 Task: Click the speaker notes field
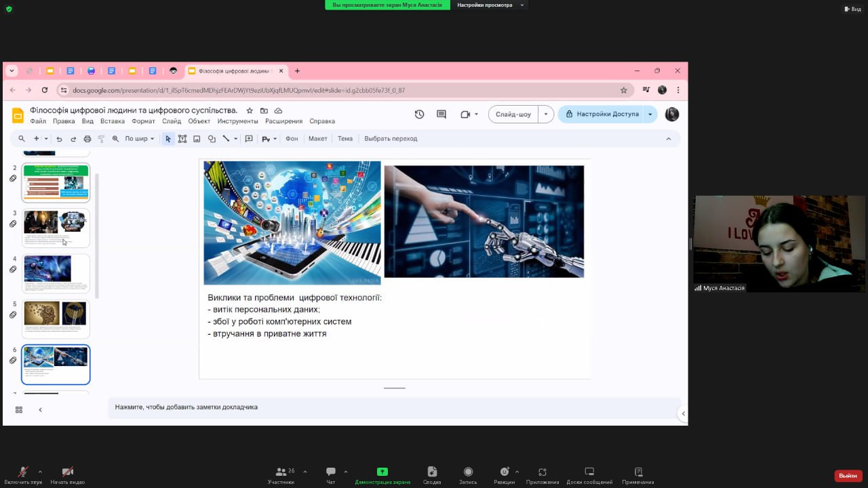click(x=394, y=407)
